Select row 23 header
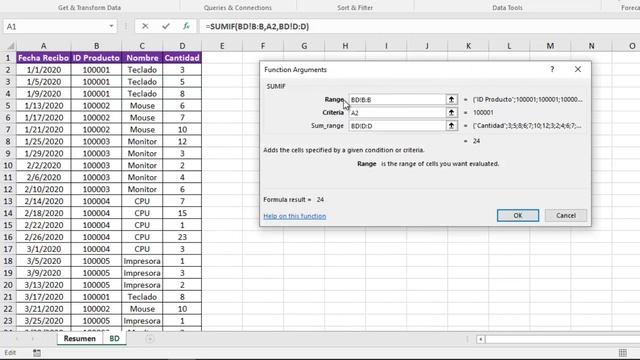 pyautogui.click(x=8, y=320)
